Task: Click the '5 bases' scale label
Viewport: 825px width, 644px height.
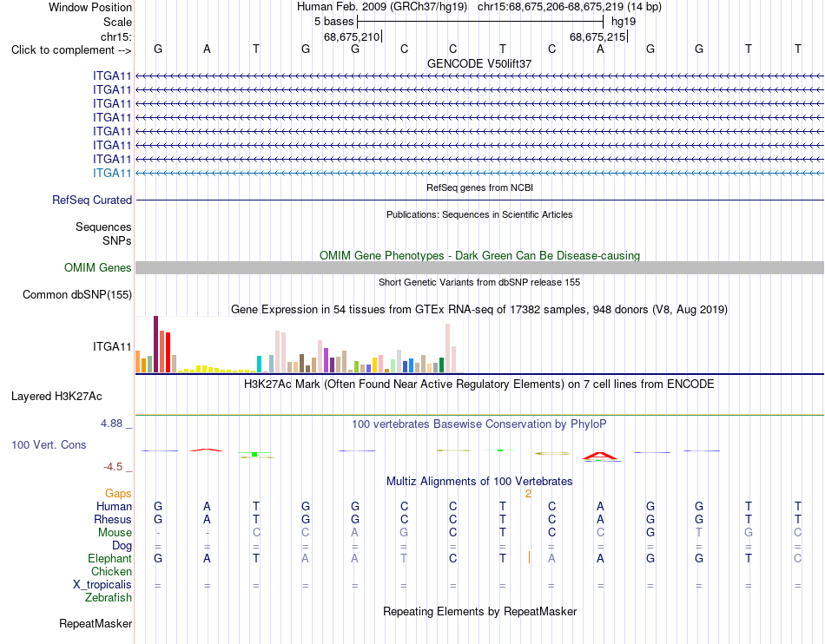Action: click(334, 22)
